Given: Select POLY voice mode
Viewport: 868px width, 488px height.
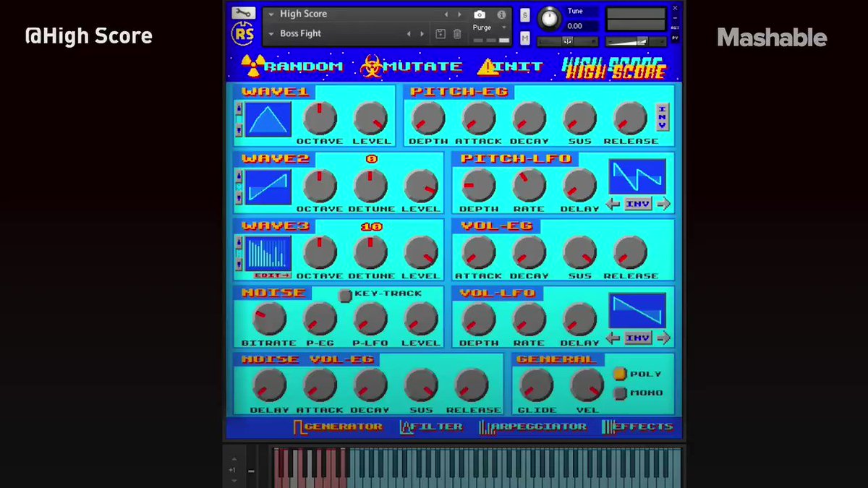Looking at the screenshot, I should [x=620, y=374].
